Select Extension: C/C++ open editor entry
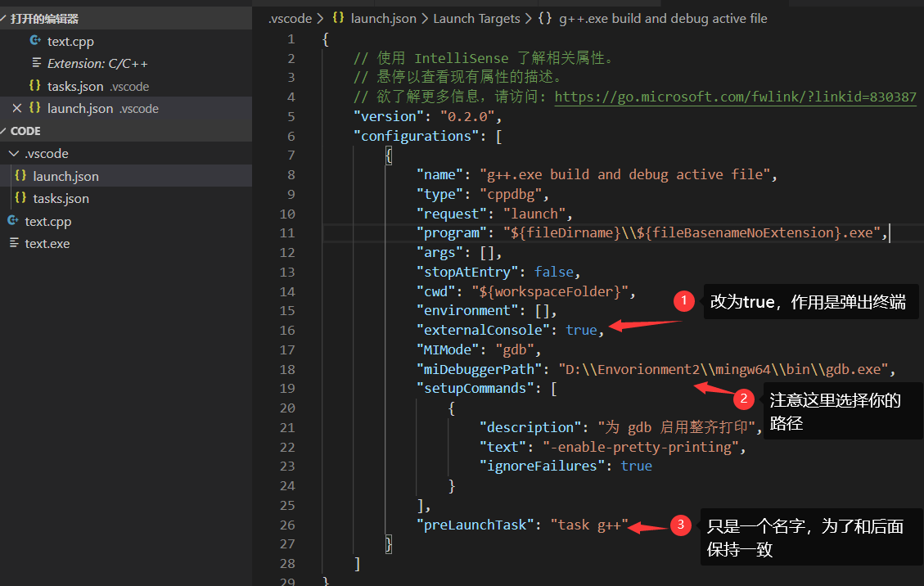The height and width of the screenshot is (586, 924). [97, 64]
